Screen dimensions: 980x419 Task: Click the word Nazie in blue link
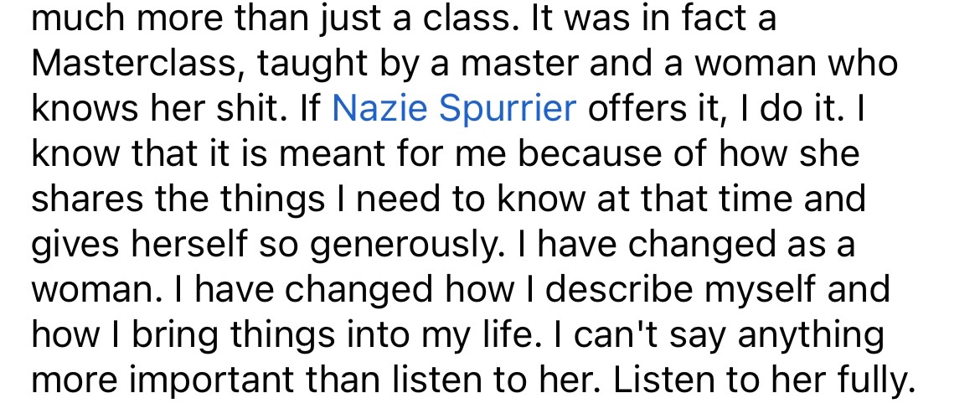382,110
